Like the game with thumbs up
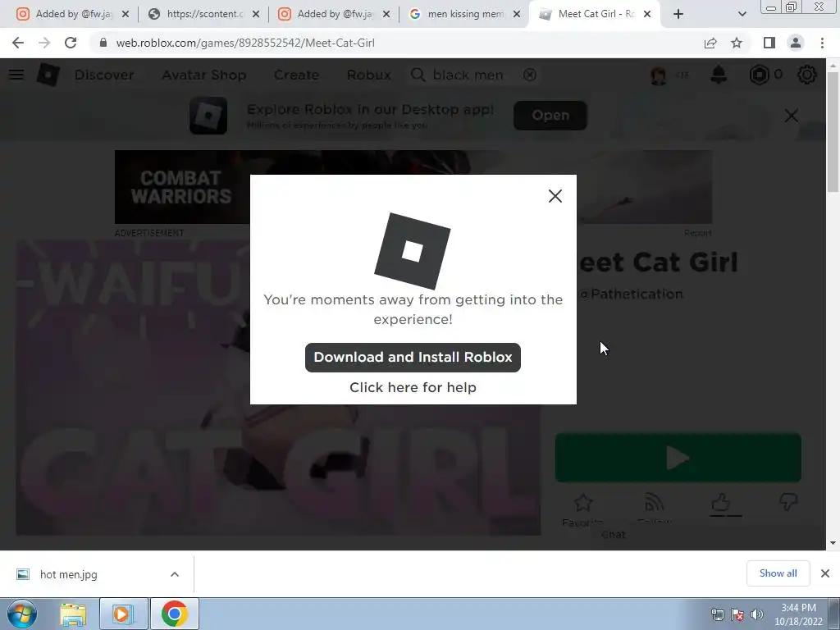Viewport: 840px width, 630px height. coord(720,503)
